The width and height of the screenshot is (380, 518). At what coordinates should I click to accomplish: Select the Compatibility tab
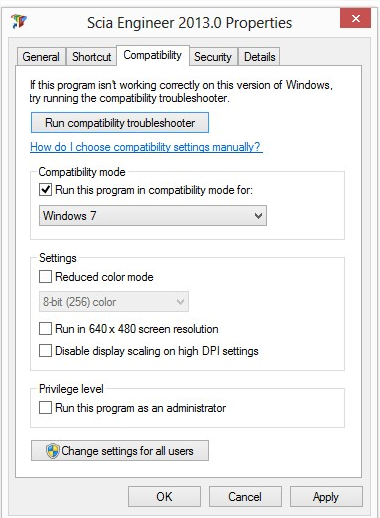coord(153,55)
